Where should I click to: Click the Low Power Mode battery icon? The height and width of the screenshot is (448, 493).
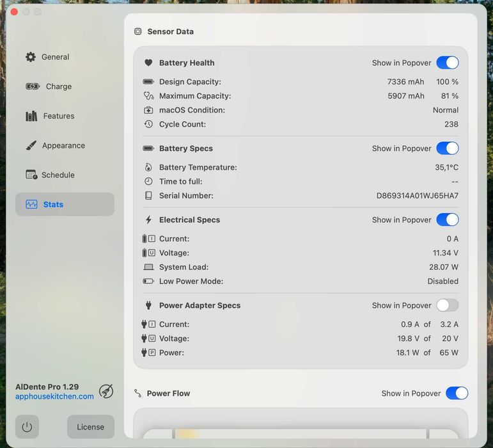click(148, 281)
